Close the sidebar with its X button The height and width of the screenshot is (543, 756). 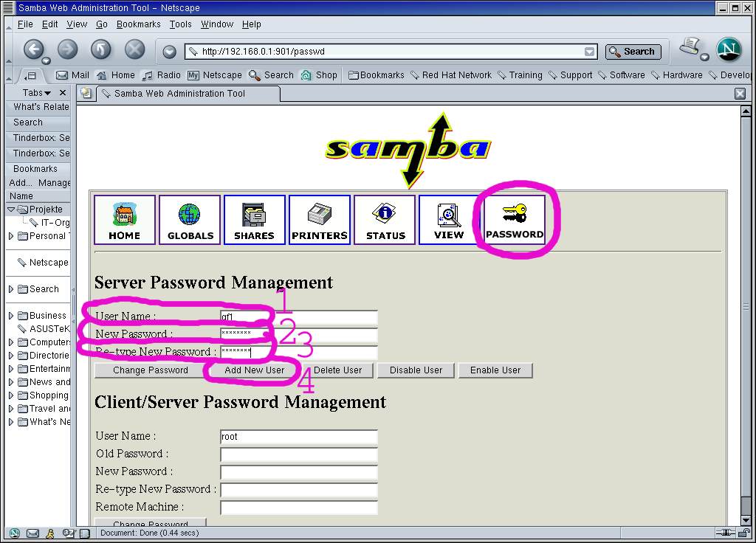coord(63,93)
